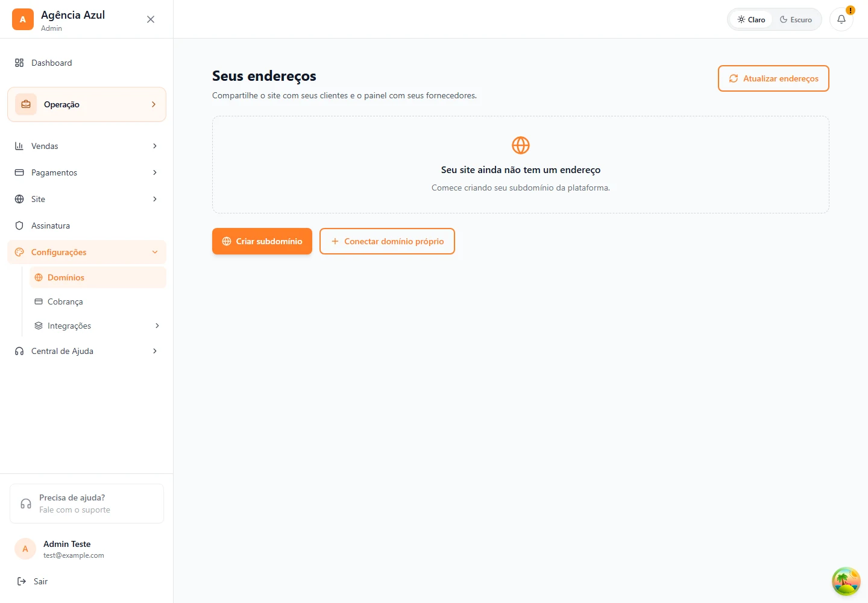Click the headset icon in help card

[26, 504]
